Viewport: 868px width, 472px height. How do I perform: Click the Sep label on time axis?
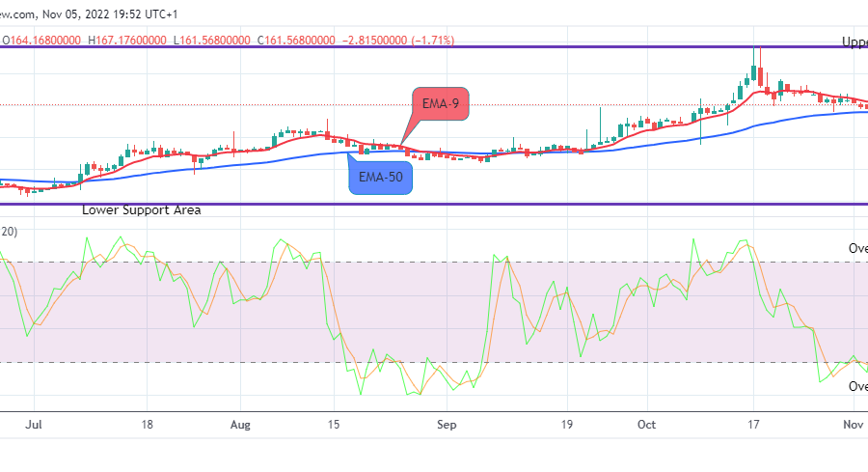click(446, 424)
